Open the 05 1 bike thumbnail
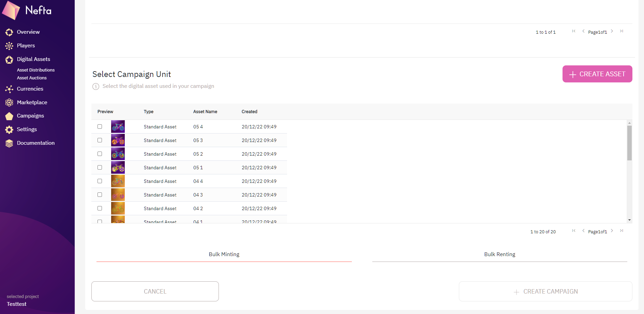Image resolution: width=644 pixels, height=314 pixels. point(118,168)
